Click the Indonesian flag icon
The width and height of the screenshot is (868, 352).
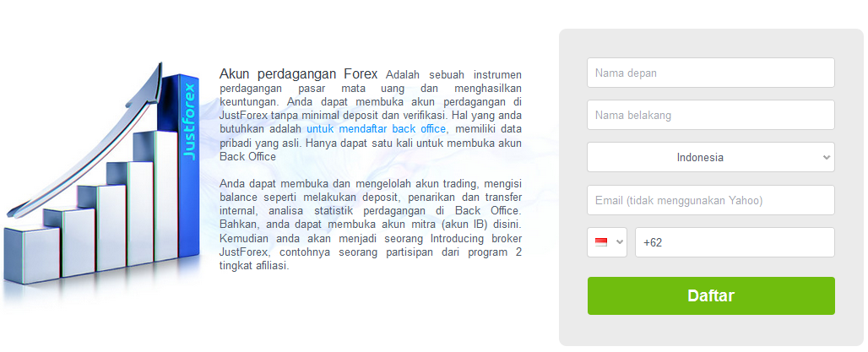tap(600, 242)
